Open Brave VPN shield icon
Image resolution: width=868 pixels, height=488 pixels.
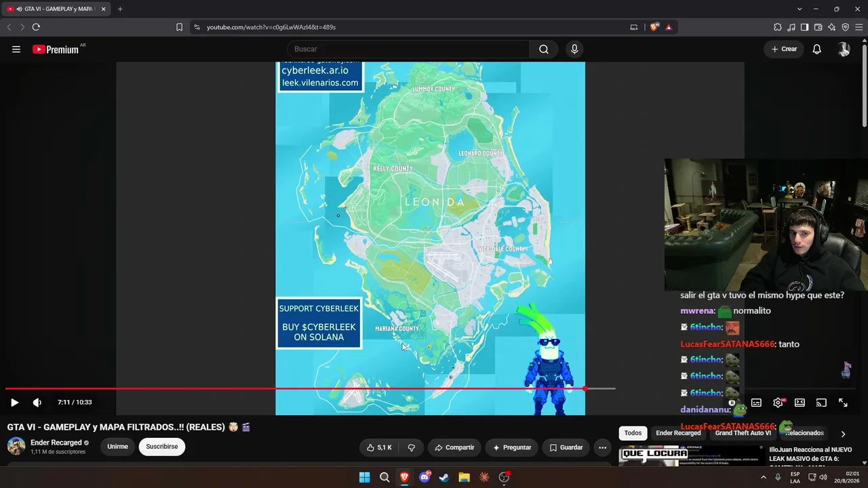click(845, 27)
